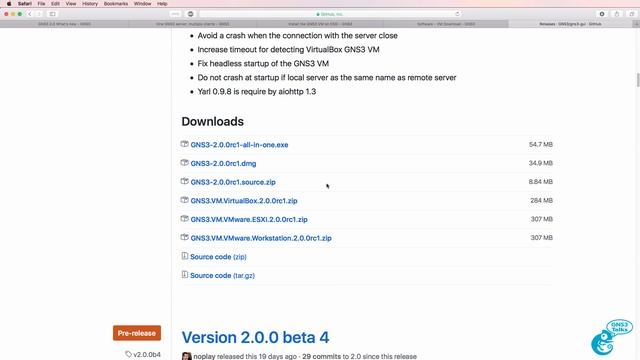Download GNS3-2.0.0rc1-all-in-one.exe
640x360 pixels.
tap(239, 145)
